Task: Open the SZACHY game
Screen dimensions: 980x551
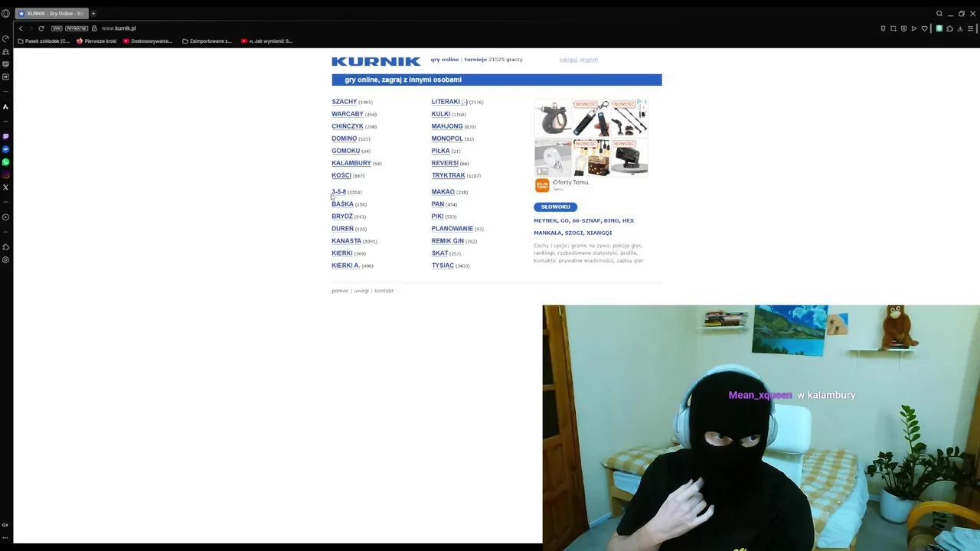Action: click(344, 102)
